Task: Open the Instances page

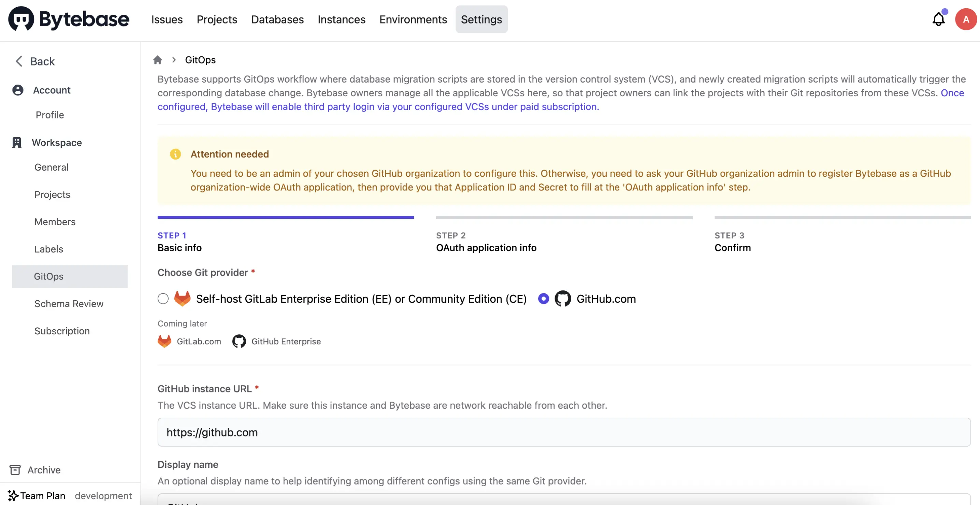Action: (341, 19)
